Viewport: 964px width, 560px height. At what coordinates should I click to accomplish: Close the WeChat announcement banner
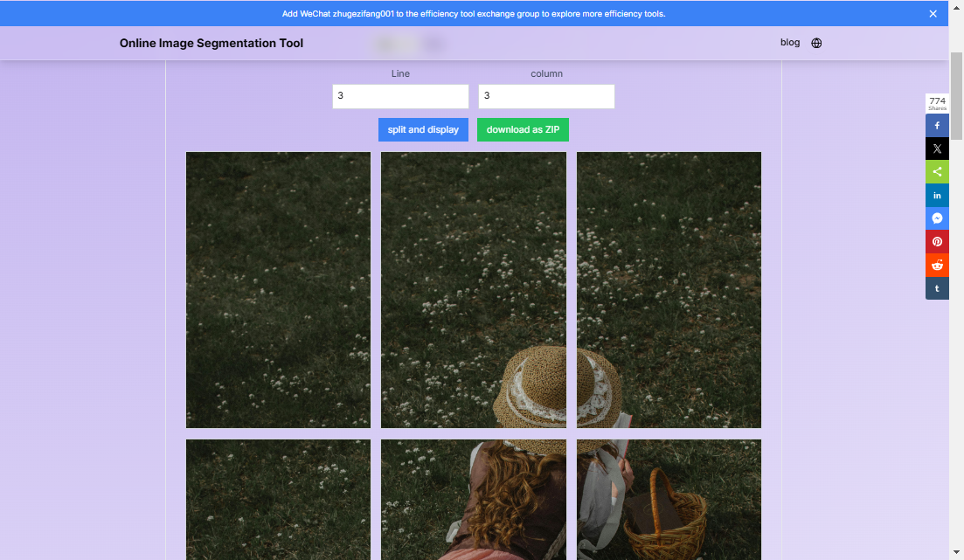click(933, 13)
